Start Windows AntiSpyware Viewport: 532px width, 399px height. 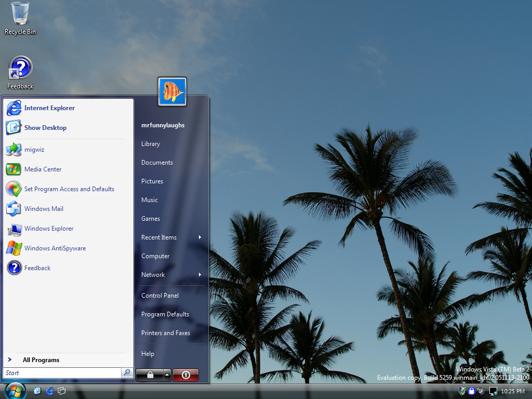click(55, 248)
